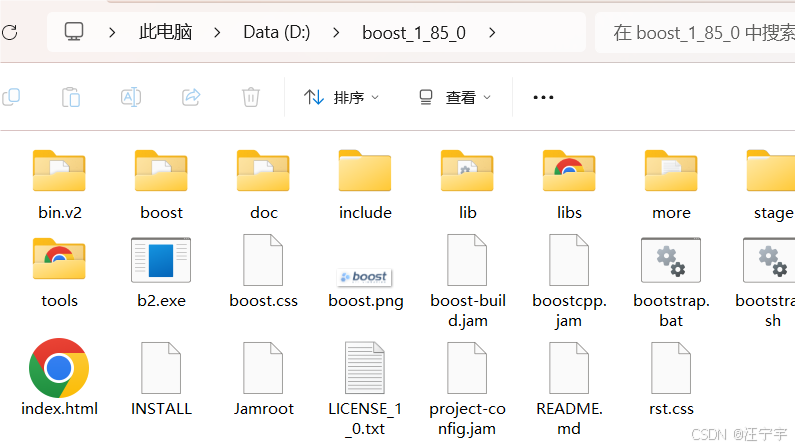Screen dimensions: 795x448
Task: Select the include folder icon
Action: pos(365,170)
